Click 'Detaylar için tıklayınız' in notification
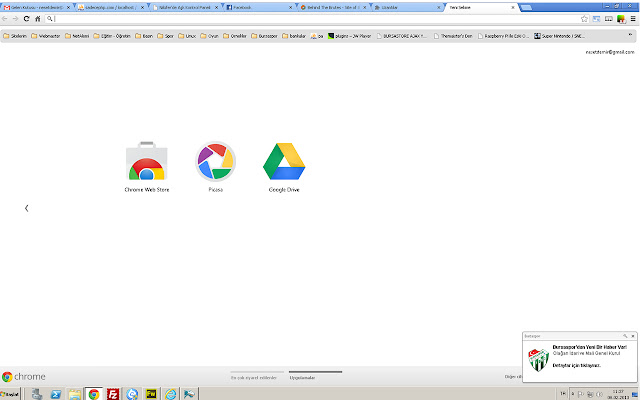Viewport: 640px width, 400px height. [576, 365]
